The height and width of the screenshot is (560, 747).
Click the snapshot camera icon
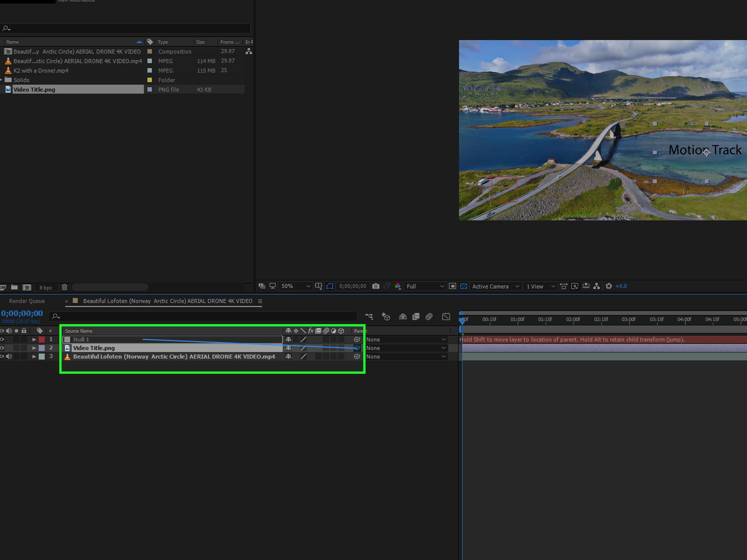[x=376, y=286]
